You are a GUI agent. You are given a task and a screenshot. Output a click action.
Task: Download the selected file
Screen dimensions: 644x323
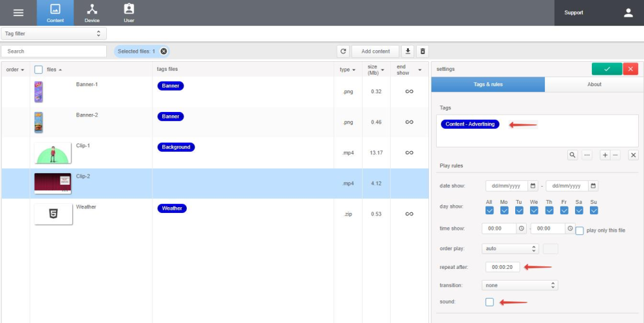(408, 51)
